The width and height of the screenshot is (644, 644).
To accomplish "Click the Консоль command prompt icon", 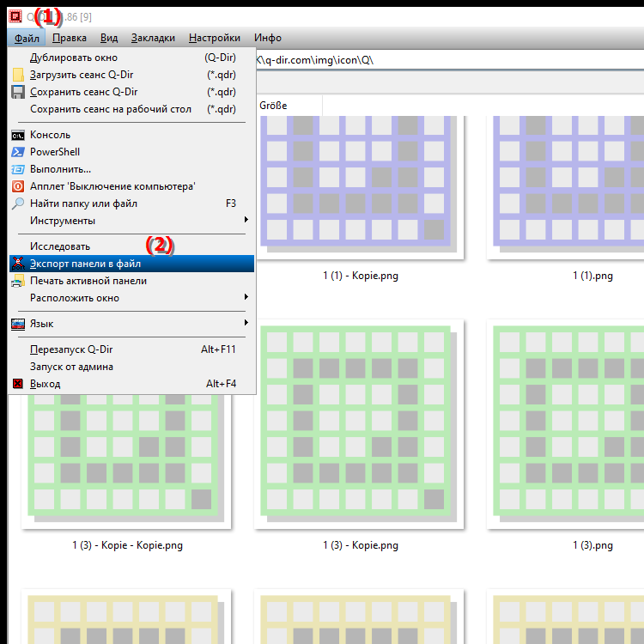I will 18,135.
